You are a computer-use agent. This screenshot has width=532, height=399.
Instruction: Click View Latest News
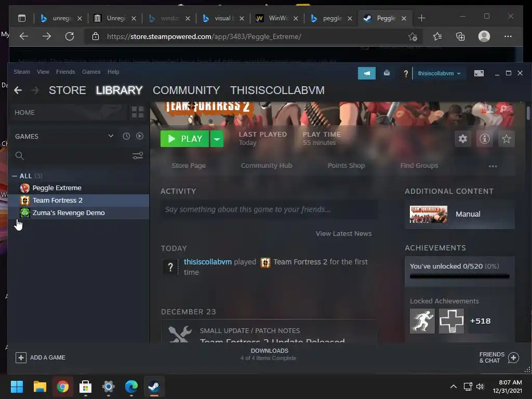[344, 233]
